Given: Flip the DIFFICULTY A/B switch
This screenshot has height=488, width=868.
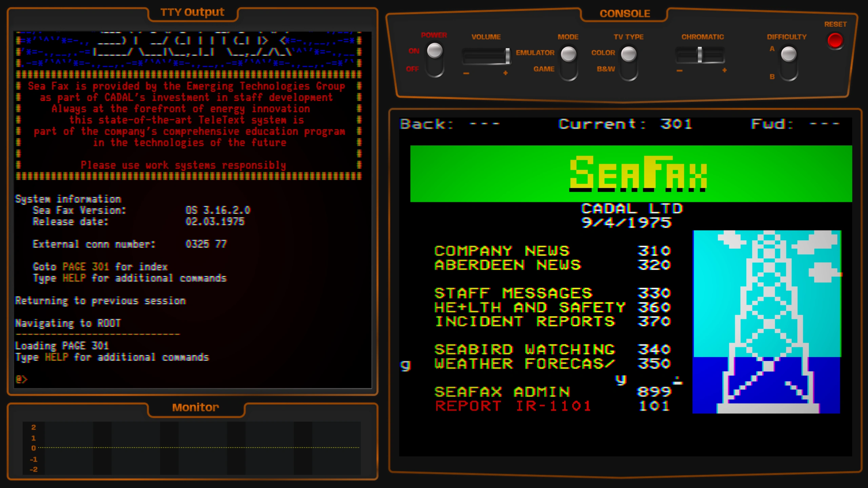Looking at the screenshot, I should pyautogui.click(x=788, y=54).
